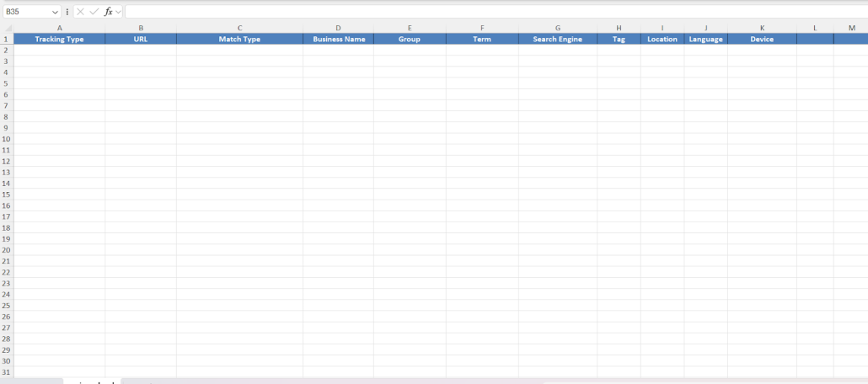Click the three-dot handle beside Name Box
The image size is (868, 384).
(67, 12)
